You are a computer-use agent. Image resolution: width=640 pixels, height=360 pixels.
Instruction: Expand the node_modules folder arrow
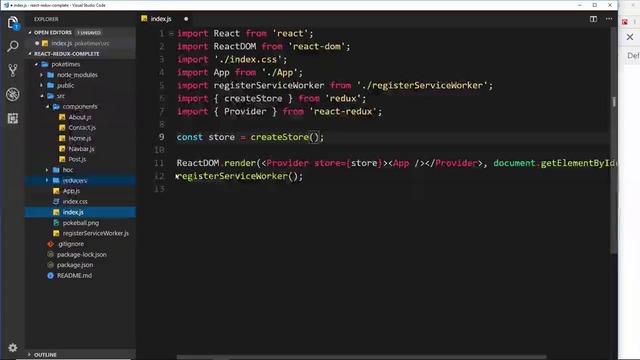coord(42,75)
